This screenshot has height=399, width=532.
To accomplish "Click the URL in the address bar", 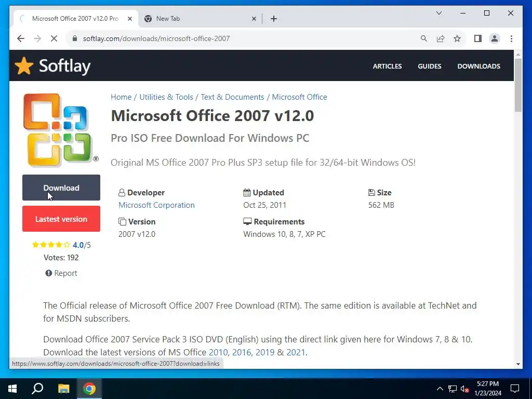I will [x=156, y=38].
